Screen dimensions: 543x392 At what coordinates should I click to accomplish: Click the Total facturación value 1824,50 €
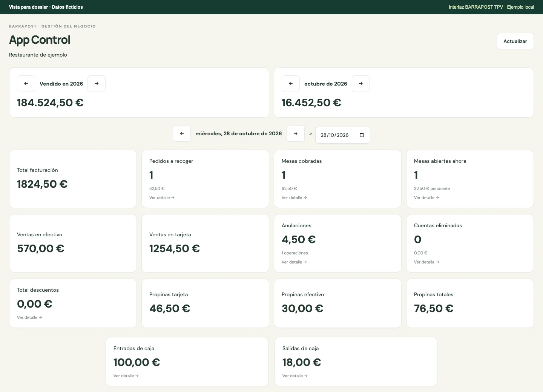[x=42, y=184]
